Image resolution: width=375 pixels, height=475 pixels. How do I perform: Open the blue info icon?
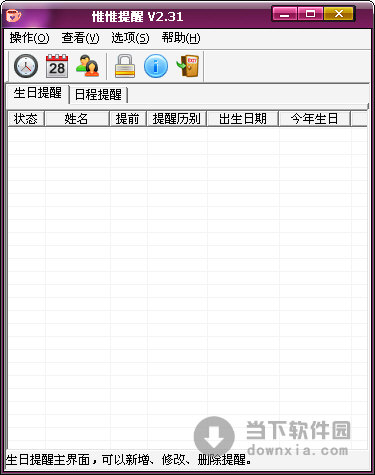click(156, 66)
